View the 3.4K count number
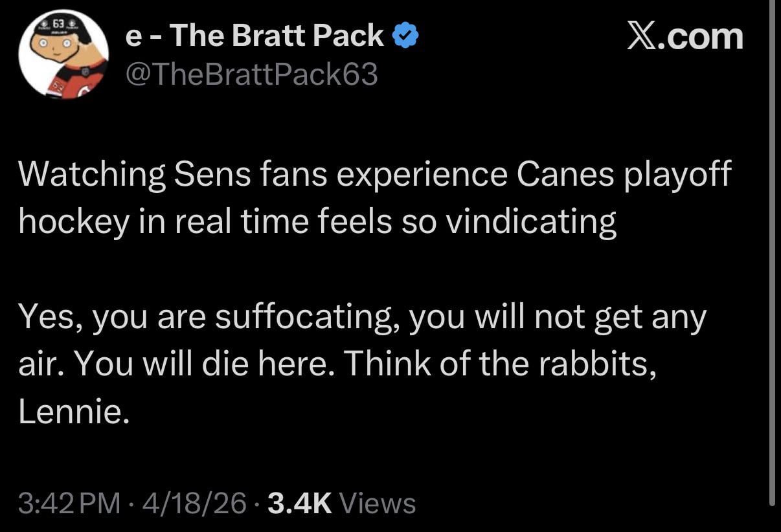 299,502
